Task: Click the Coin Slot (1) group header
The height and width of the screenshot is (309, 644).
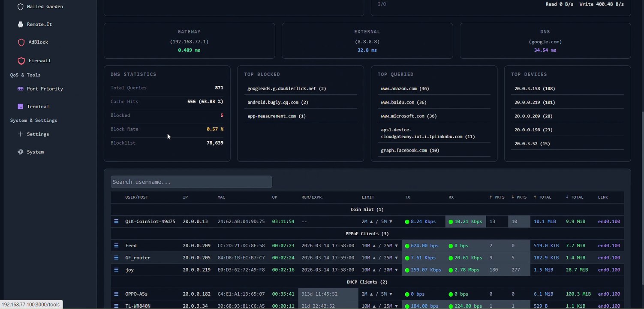Action: (367, 209)
